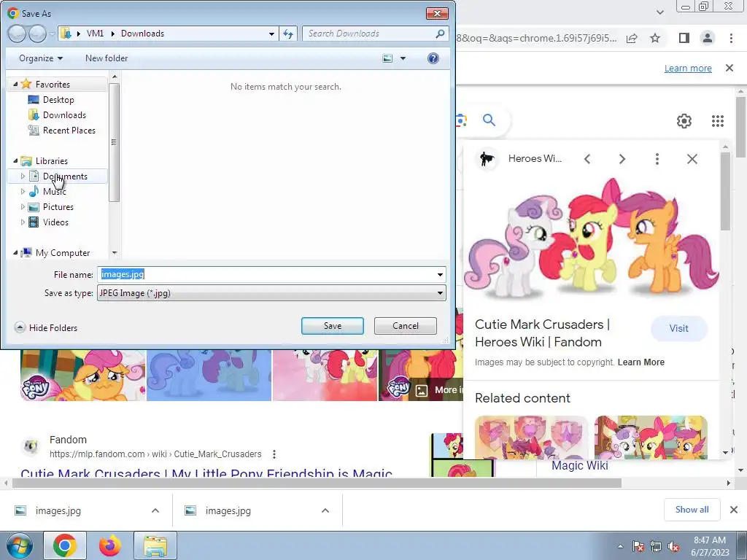Open the Chrome three-dot menu

(731, 38)
